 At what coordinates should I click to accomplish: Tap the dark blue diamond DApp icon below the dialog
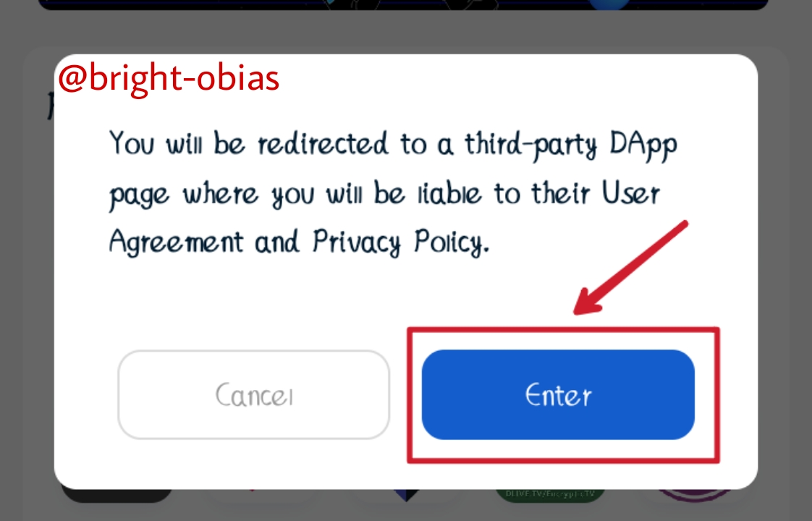[407, 495]
